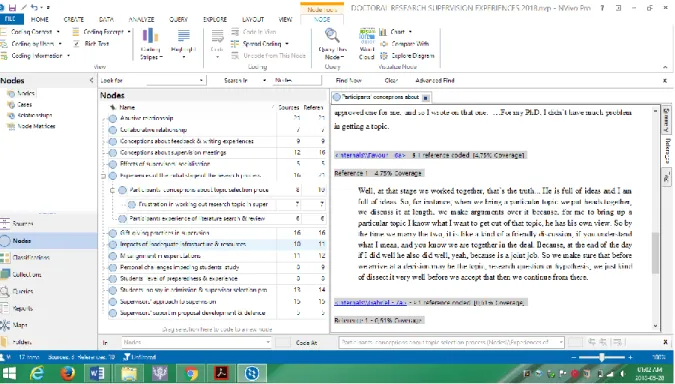Viewport: 675px width, 384px height.
Task: Click Coding Excerpt option
Action: (x=101, y=32)
